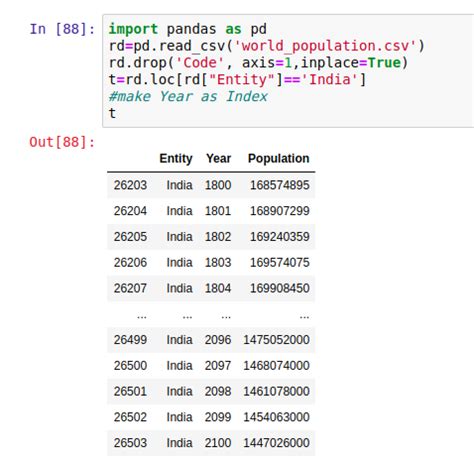Click the t=rd.loc code line
The height and width of the screenshot is (460, 474).
click(237, 80)
